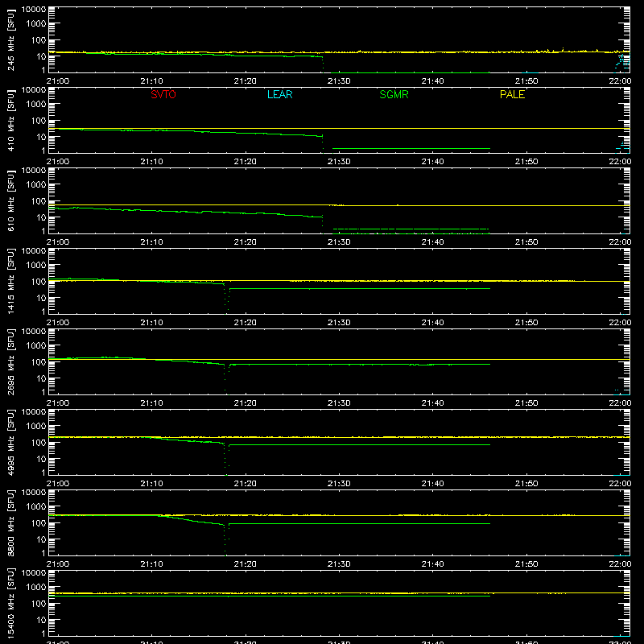This screenshot has height=644, width=644.
Task: Click the red SVTO legend label
Action: (163, 94)
